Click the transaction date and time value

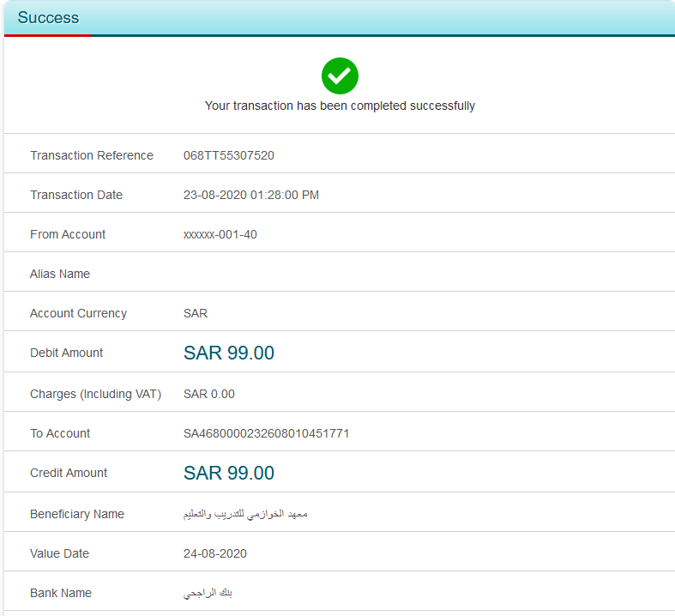click(250, 195)
